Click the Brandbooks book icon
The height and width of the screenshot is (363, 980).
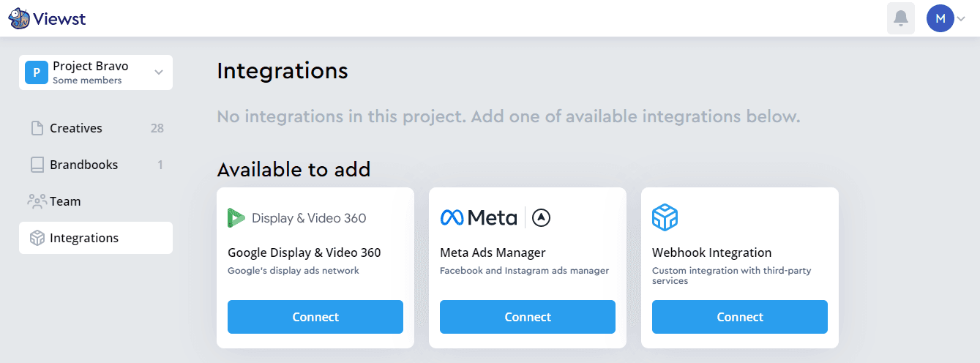point(37,165)
